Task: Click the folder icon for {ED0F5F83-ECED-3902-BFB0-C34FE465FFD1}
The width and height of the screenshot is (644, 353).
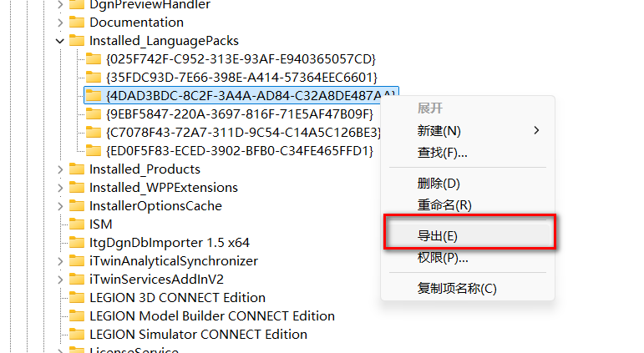Action: click(94, 151)
